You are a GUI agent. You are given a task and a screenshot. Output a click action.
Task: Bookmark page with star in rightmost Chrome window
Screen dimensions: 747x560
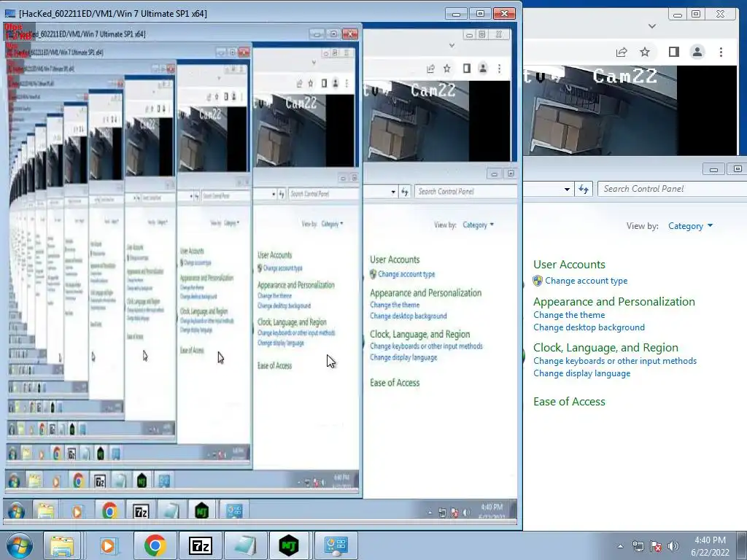coord(645,52)
